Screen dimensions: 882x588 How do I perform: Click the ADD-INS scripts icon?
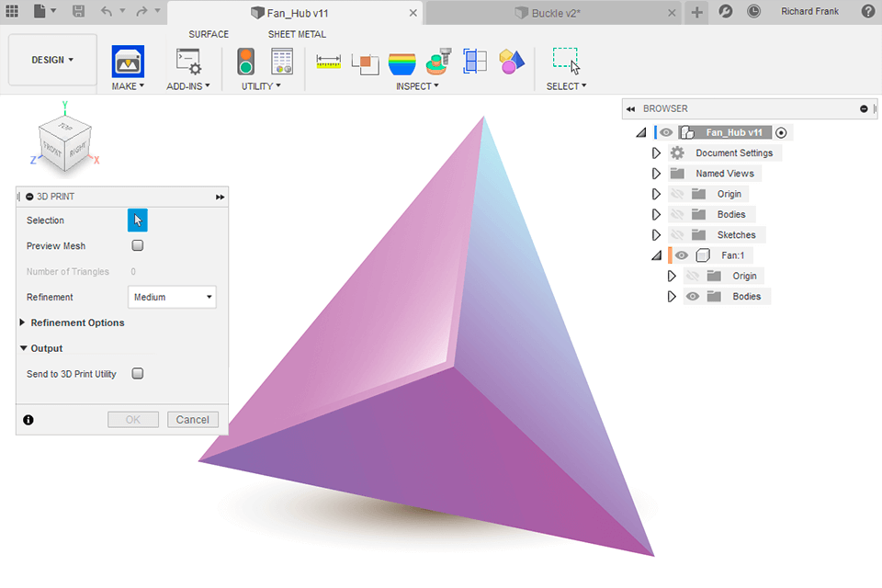(x=188, y=61)
